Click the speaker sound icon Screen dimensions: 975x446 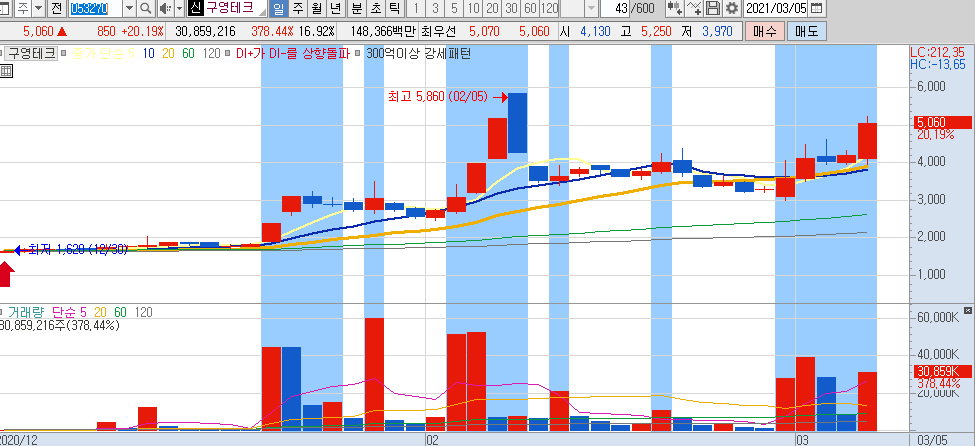165,9
